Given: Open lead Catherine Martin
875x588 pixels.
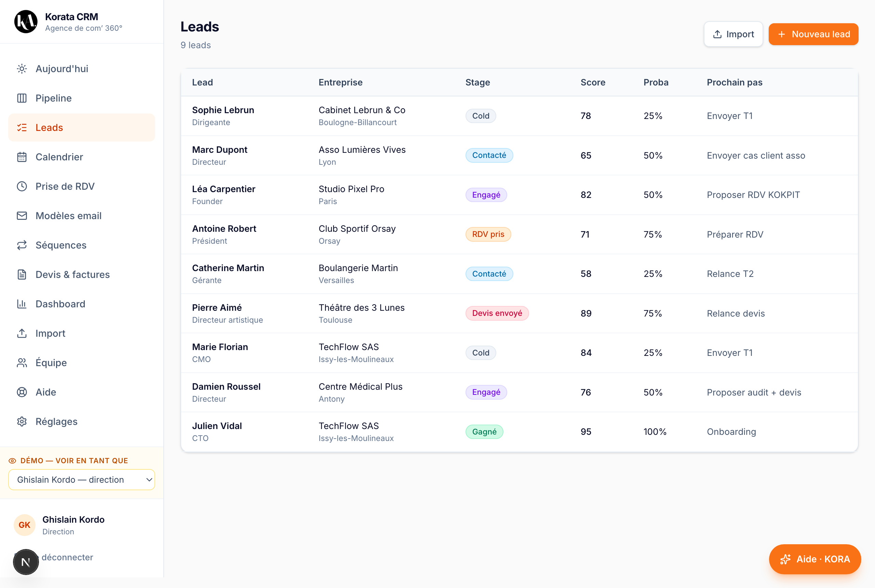Looking at the screenshot, I should pos(228,268).
